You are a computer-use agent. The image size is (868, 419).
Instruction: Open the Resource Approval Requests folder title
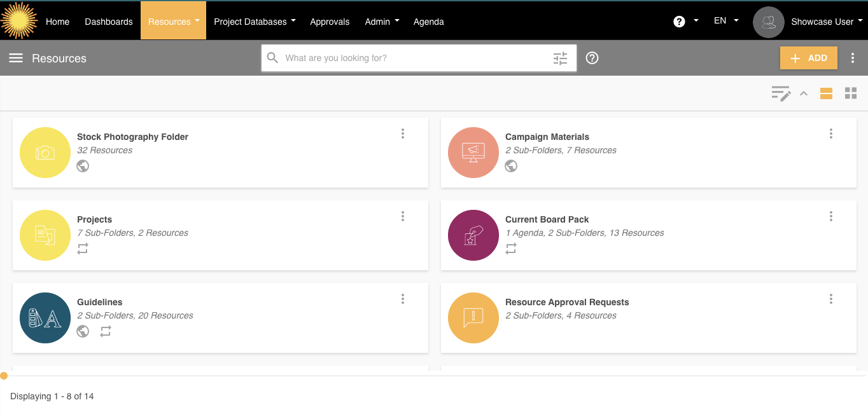click(x=566, y=302)
